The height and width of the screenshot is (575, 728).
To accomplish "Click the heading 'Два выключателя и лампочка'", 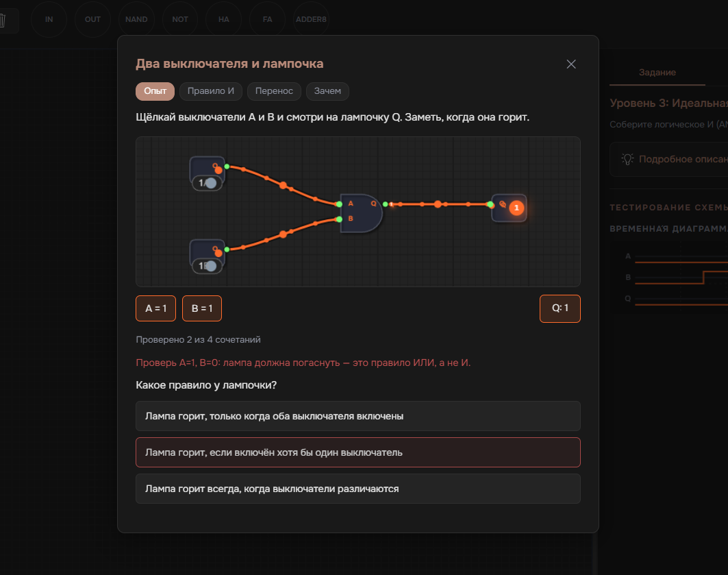I will tap(229, 64).
